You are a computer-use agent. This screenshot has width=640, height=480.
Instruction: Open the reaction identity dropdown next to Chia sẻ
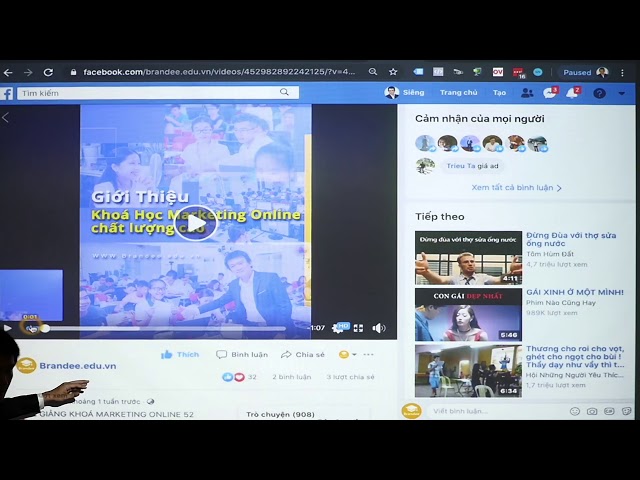[x=347, y=354]
